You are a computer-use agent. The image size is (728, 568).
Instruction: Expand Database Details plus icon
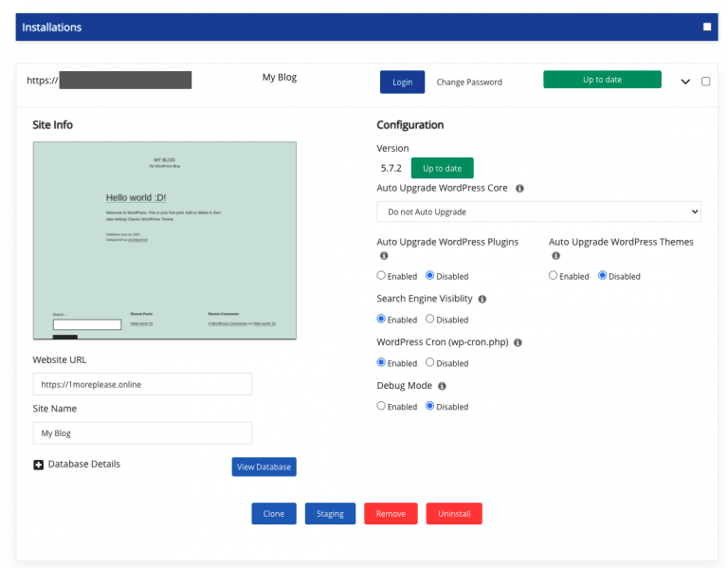point(39,465)
